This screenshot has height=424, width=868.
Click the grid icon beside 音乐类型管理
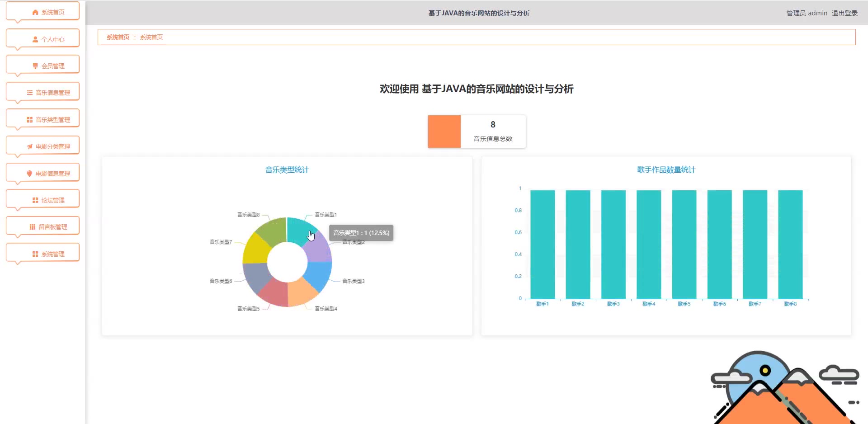[30, 120]
